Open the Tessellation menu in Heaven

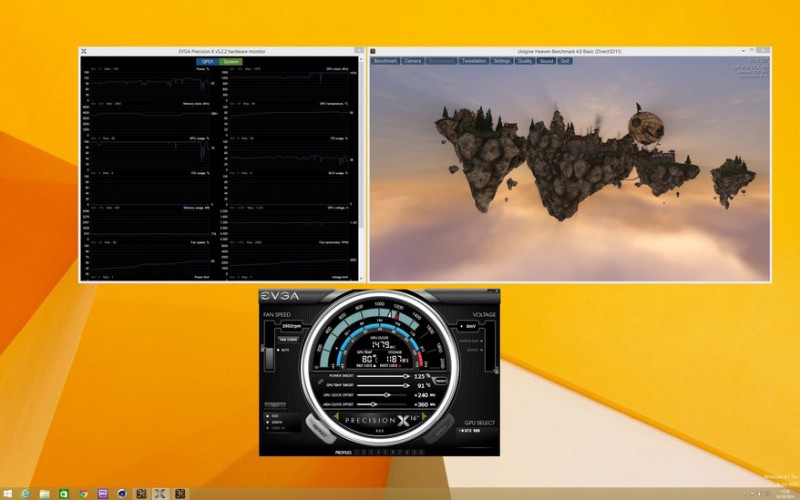pos(474,61)
